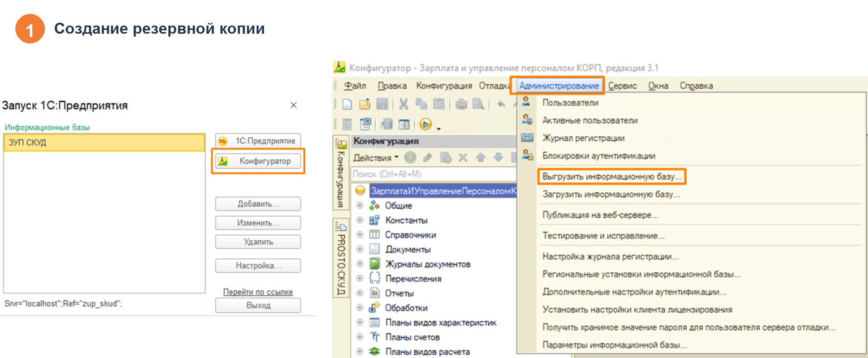Click the configuration search field

[x=434, y=174]
